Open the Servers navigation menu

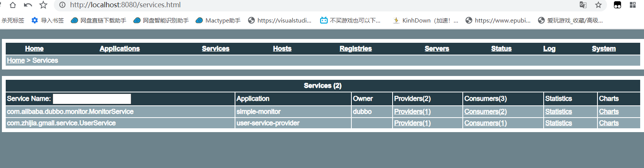pos(437,48)
